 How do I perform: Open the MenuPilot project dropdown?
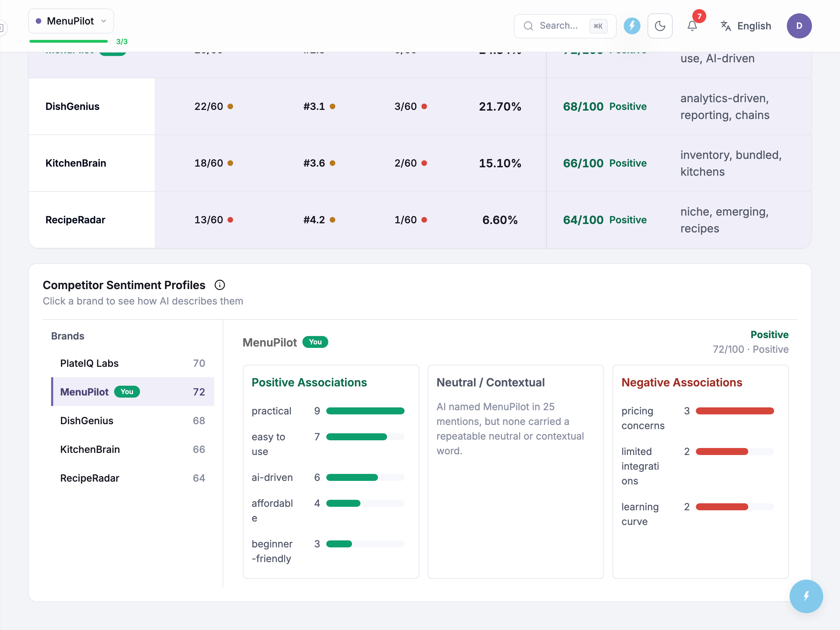click(71, 21)
